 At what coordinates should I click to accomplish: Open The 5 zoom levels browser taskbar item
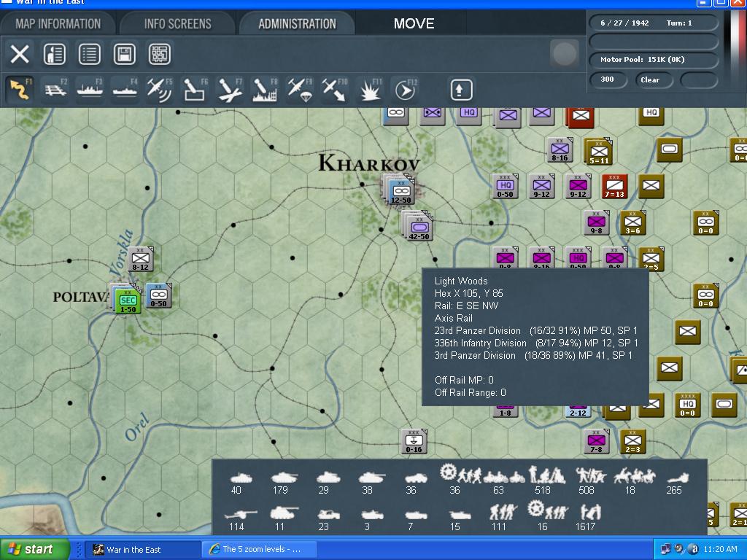[260, 550]
